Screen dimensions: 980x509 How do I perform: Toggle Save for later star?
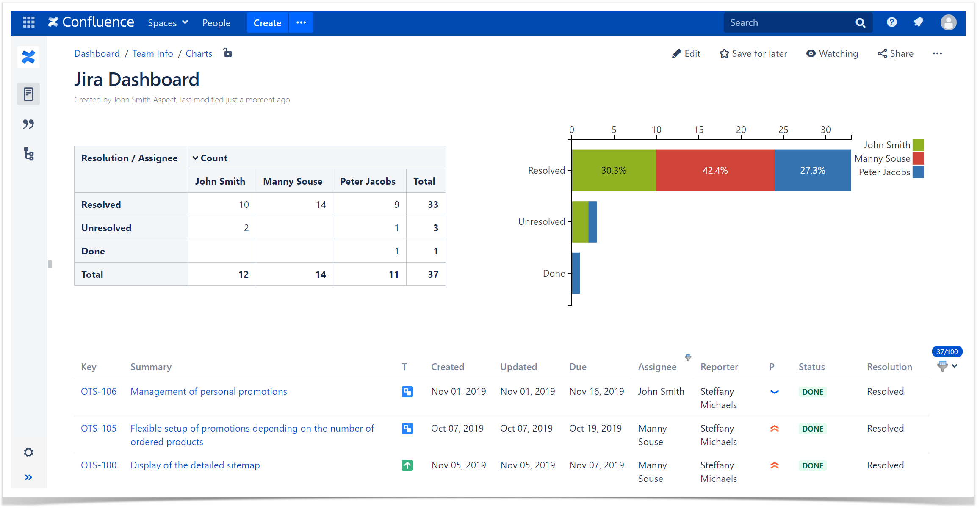[x=753, y=54]
